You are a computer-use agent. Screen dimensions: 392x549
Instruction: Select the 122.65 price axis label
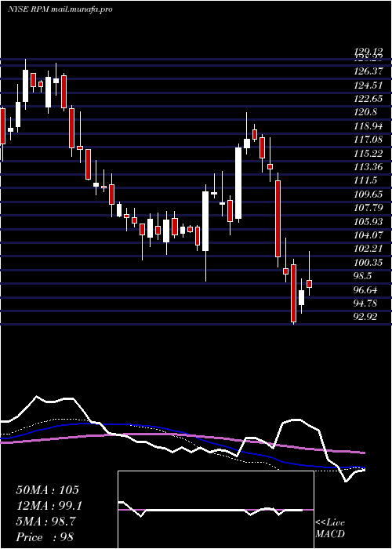(369, 99)
